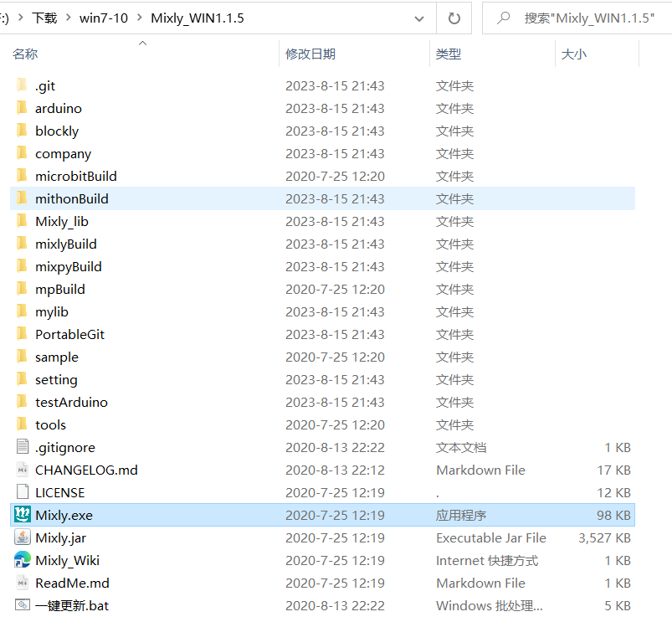This screenshot has width=672, height=622.
Task: Select the mithonBuild folder name
Action: (x=72, y=198)
